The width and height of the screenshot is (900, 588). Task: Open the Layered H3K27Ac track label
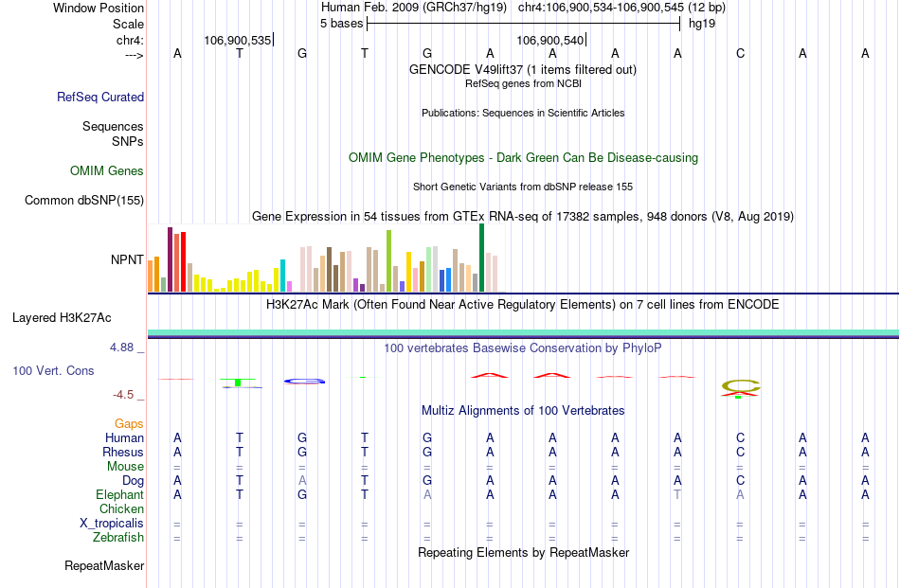click(x=62, y=318)
